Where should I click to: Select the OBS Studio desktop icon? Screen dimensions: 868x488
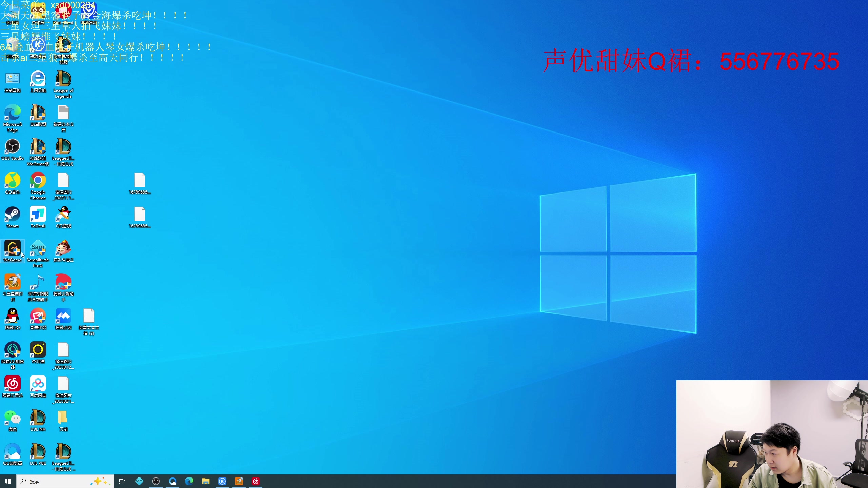(x=13, y=147)
